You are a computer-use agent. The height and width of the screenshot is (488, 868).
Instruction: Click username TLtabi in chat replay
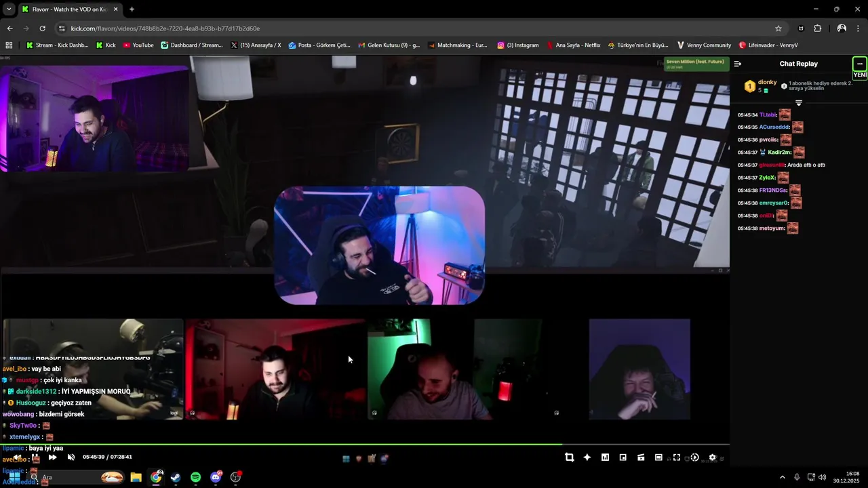pyautogui.click(x=768, y=115)
